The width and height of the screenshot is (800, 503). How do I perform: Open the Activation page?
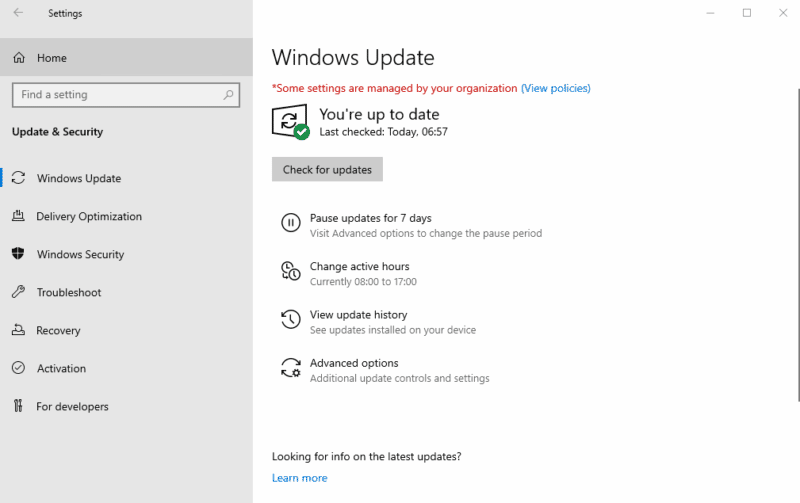coord(126,368)
